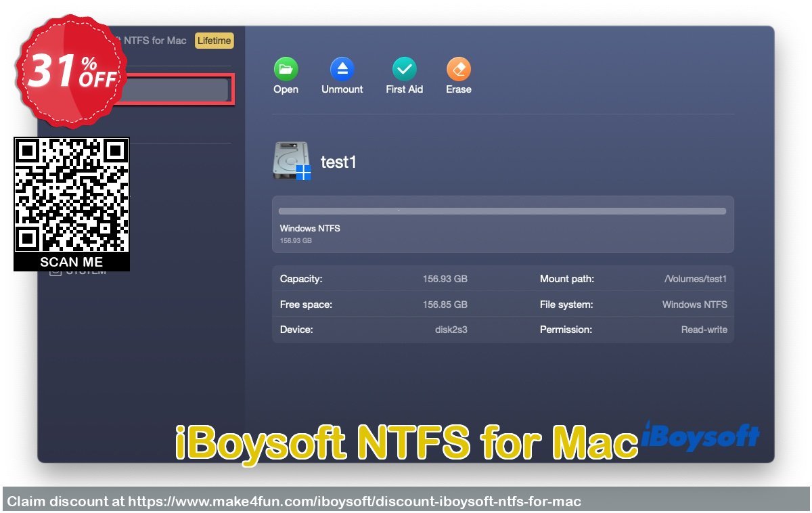Unmount the disk using the eject icon
Image resolution: width=812 pixels, height=513 pixels.
click(x=342, y=69)
